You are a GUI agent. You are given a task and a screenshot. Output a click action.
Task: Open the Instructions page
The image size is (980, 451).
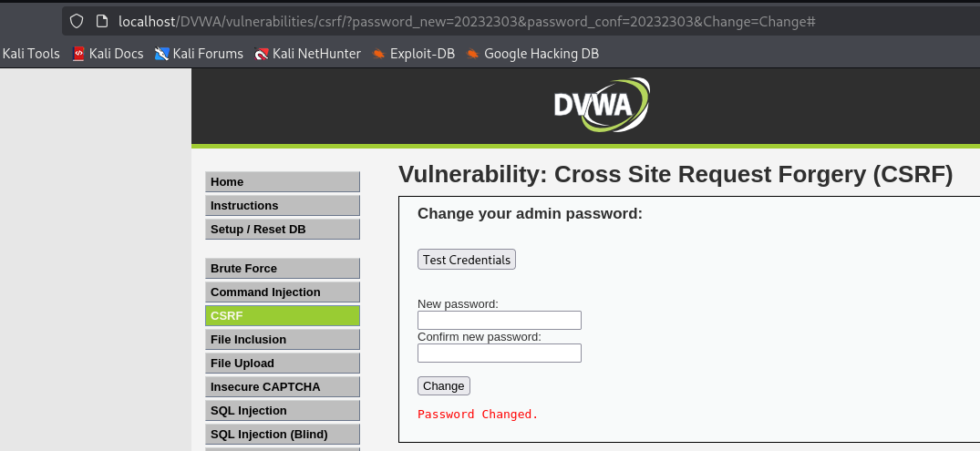coord(283,206)
